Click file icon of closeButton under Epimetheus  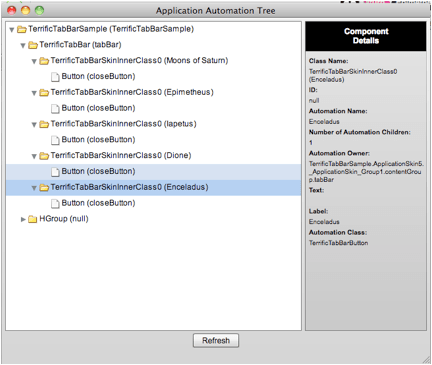55,108
